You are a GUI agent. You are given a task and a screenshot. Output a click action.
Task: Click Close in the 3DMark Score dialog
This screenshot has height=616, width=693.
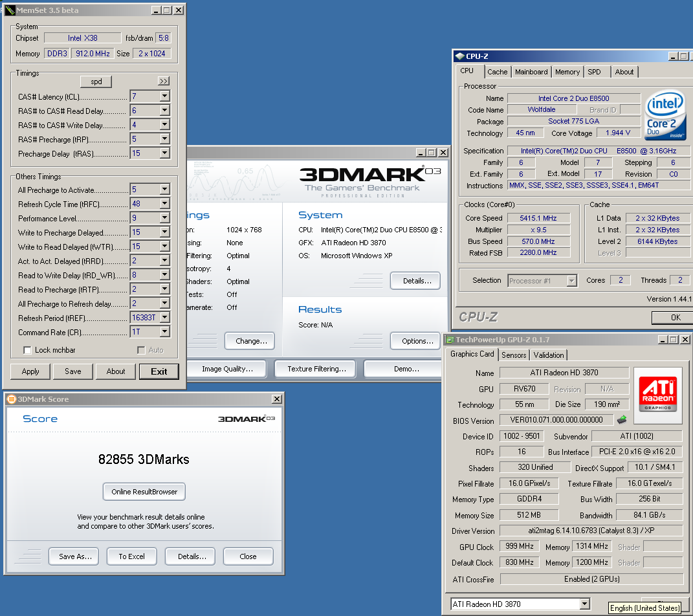(x=248, y=556)
